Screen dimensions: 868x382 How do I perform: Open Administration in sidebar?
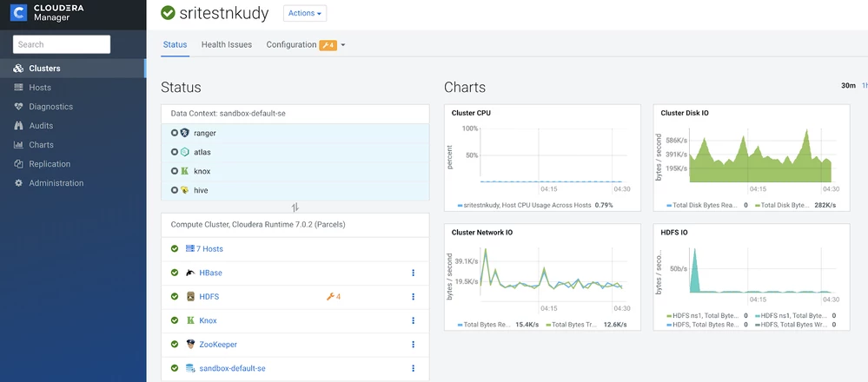56,183
